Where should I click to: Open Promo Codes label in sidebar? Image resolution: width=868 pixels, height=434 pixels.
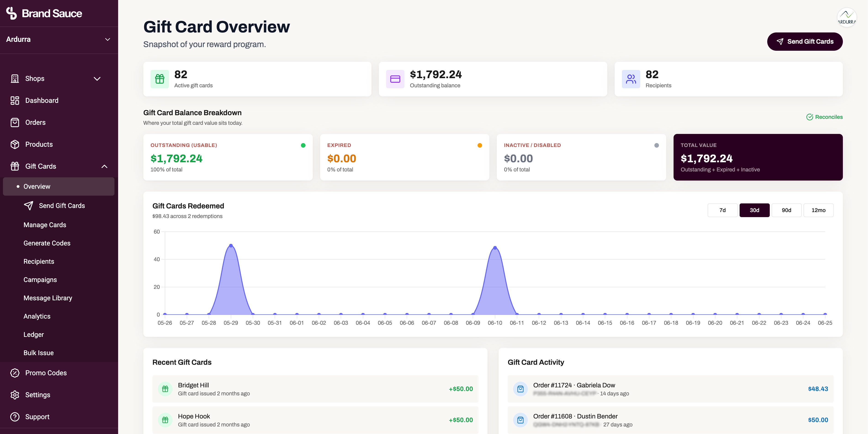46,373
